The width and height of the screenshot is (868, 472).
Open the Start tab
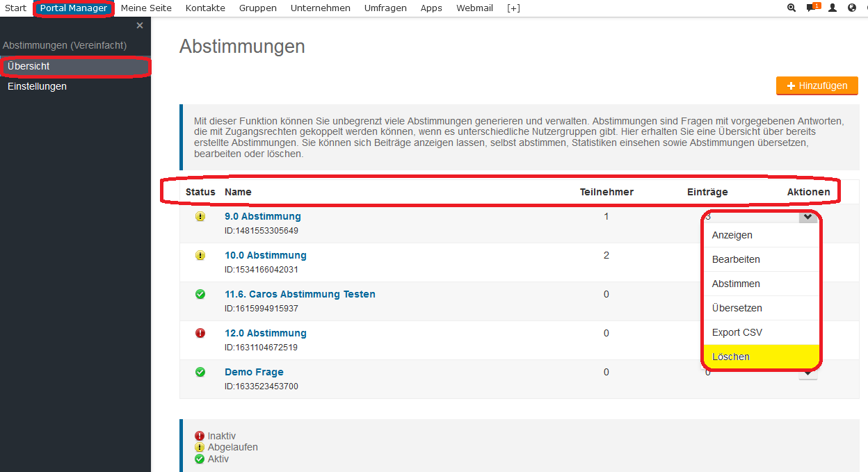point(16,8)
